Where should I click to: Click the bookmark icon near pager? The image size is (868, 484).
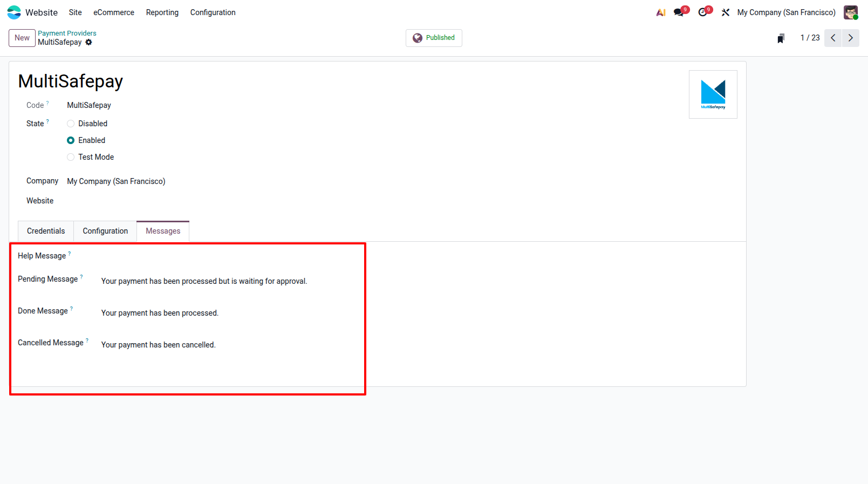[781, 38]
